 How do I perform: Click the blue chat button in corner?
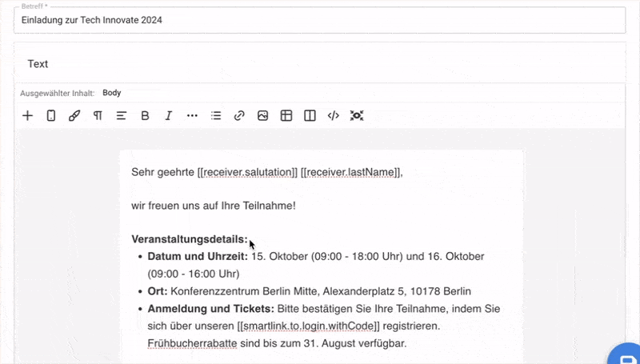pyautogui.click(x=626, y=354)
